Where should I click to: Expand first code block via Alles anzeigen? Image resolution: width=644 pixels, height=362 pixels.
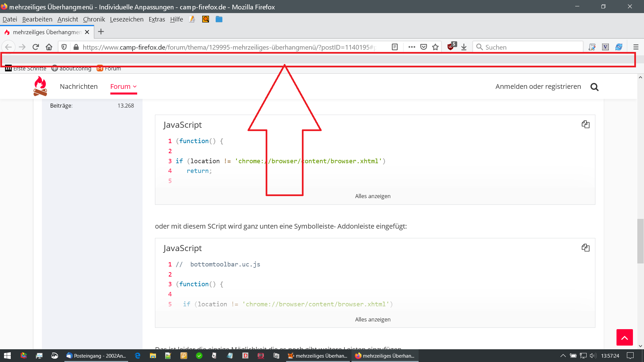[373, 196]
